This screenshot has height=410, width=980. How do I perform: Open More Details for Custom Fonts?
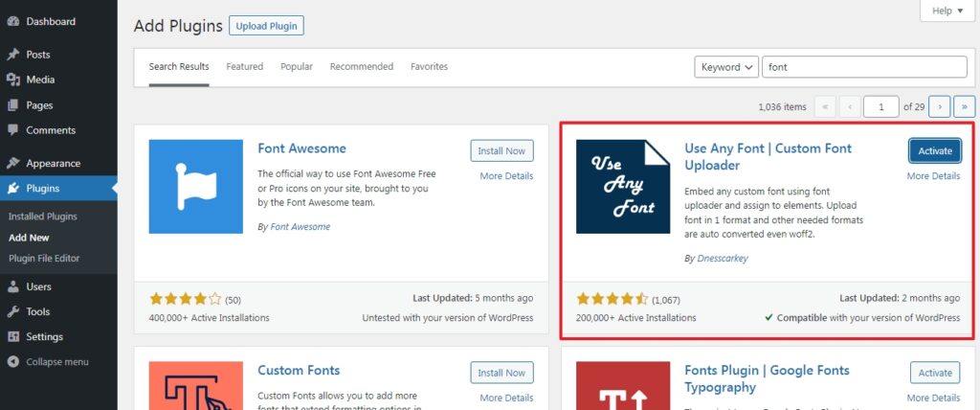tap(506, 398)
